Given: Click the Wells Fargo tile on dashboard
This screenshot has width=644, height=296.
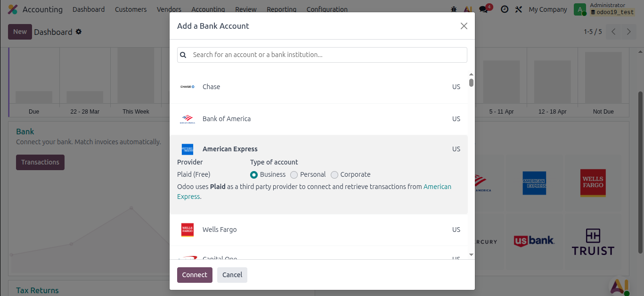Looking at the screenshot, I should pos(593,183).
